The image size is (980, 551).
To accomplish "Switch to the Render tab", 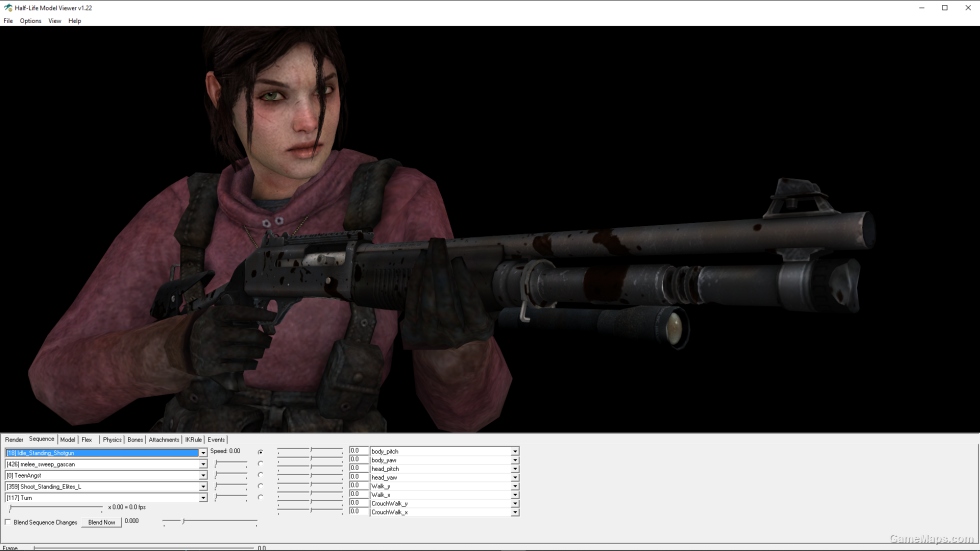I will 14,440.
